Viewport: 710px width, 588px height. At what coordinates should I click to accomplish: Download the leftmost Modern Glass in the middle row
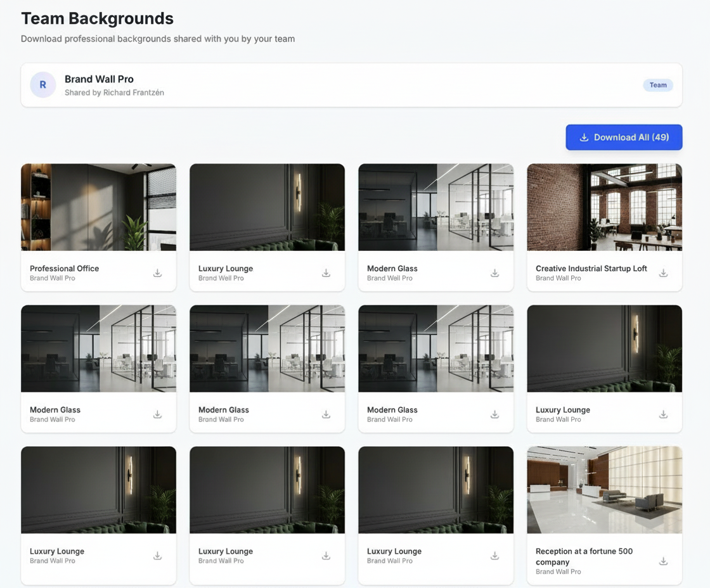click(x=157, y=414)
